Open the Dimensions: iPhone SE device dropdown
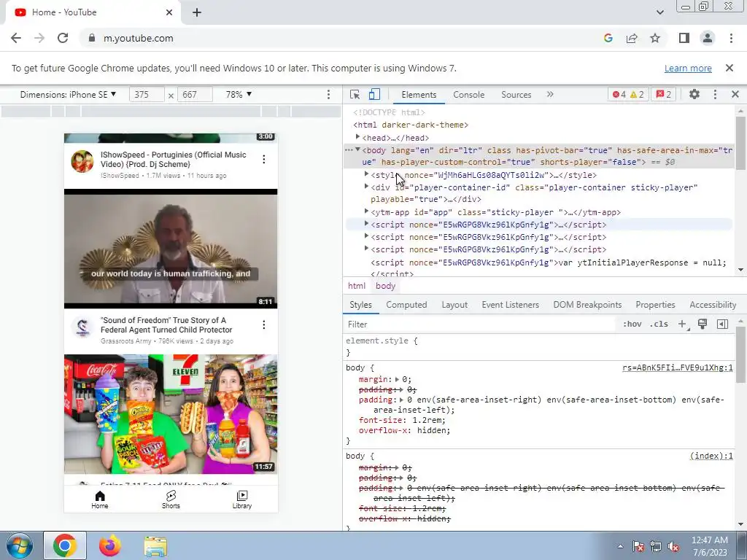 tap(68, 94)
